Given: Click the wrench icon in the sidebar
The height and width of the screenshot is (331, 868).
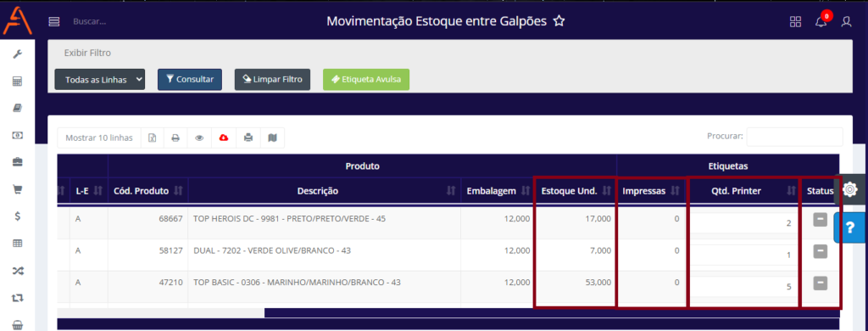Looking at the screenshot, I should [x=17, y=53].
